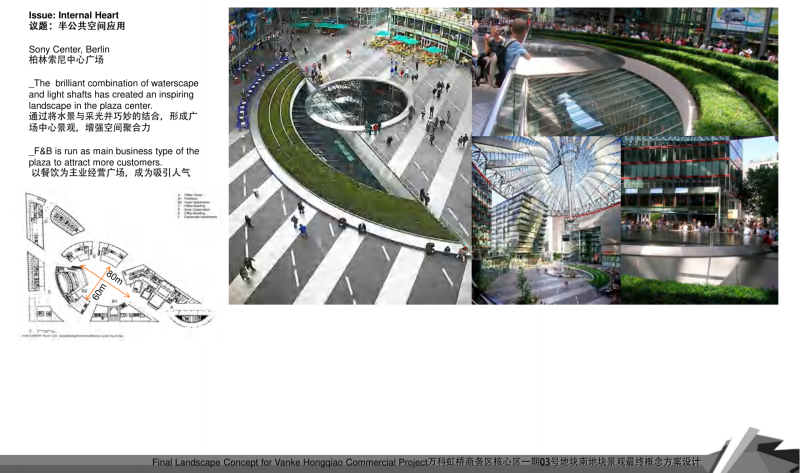Screen dimensions: 800x473
Task: Click the Sony Center floor plan drawing
Action: coord(119,259)
